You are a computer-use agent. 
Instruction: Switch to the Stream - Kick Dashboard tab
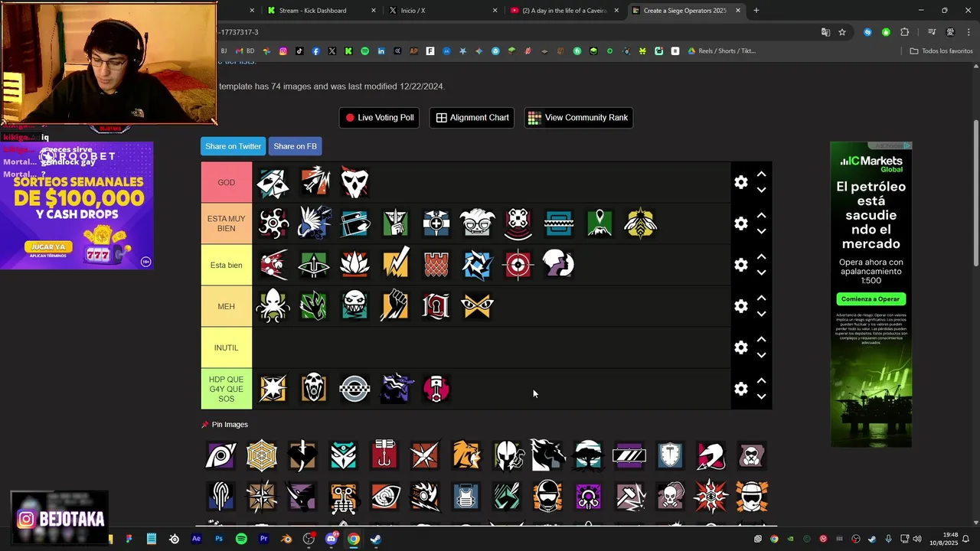click(x=322, y=11)
